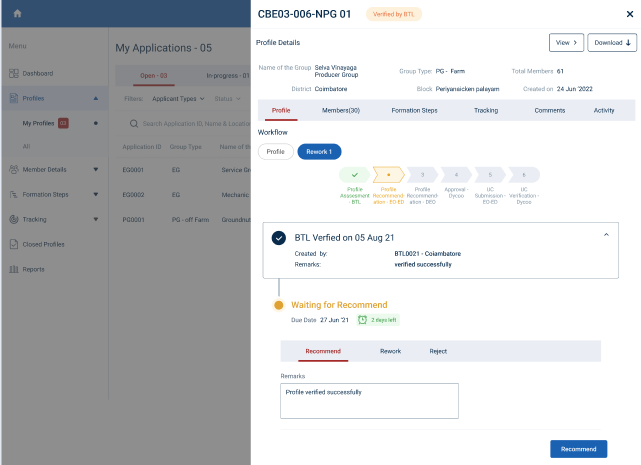Screen dimensions: 641x465
Task: Click the search magnifier icon
Action: (x=134, y=124)
